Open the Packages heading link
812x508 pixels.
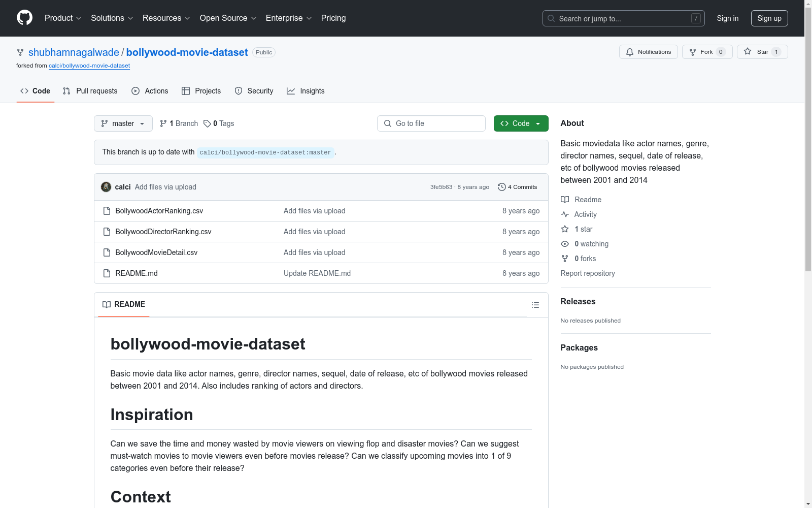tap(579, 347)
